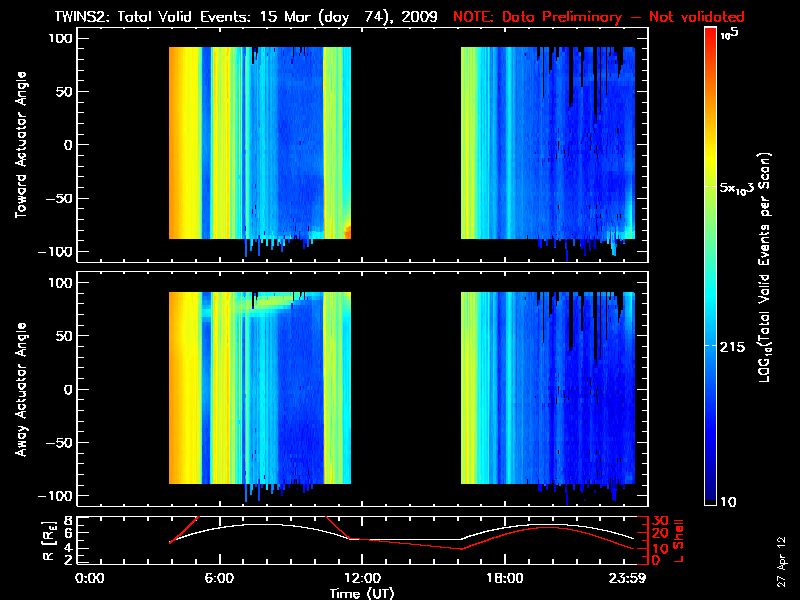Click the Toward Actuator Angle axis label
Screen dimensions: 800x600
(x=18, y=145)
